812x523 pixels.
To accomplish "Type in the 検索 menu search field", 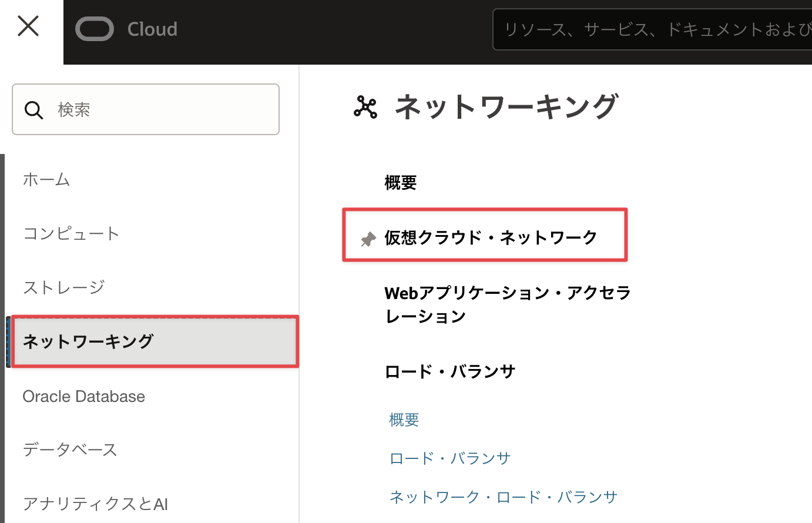I will click(165, 110).
